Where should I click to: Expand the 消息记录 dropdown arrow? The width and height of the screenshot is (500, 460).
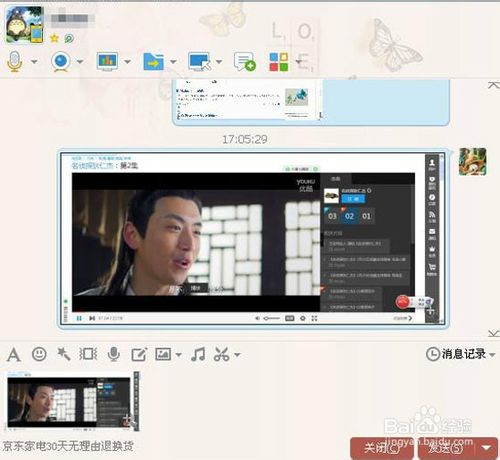tap(492, 355)
